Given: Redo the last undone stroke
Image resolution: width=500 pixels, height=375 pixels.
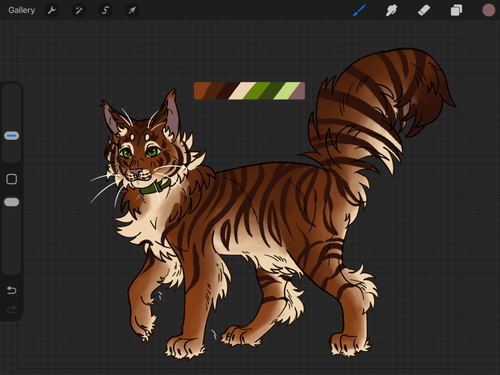Looking at the screenshot, I should pos(12,310).
